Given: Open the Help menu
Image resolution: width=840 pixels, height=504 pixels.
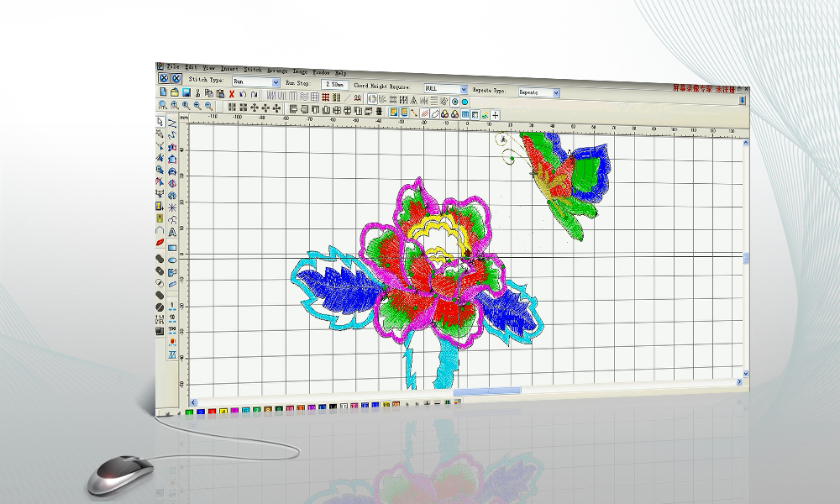Looking at the screenshot, I should pyautogui.click(x=340, y=73).
